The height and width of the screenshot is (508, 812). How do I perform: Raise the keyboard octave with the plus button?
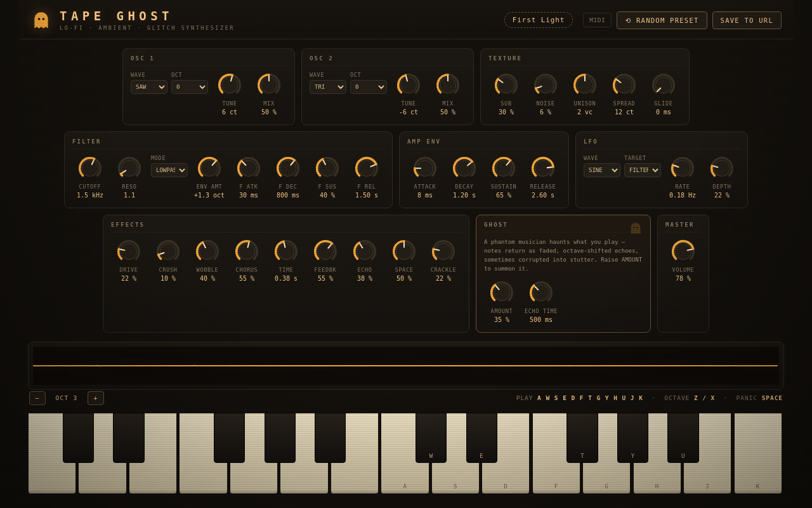[96, 398]
